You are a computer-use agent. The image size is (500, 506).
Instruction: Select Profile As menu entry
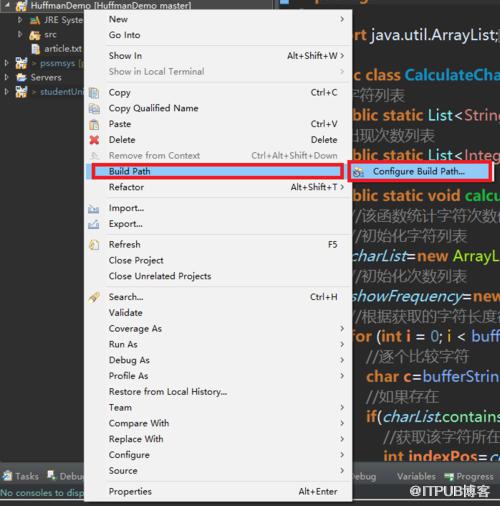tap(219, 376)
